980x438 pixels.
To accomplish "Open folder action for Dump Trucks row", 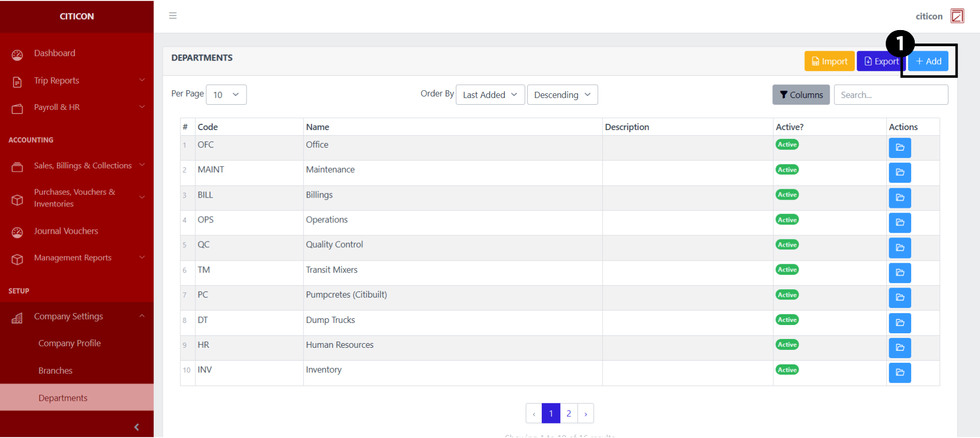I will (899, 323).
